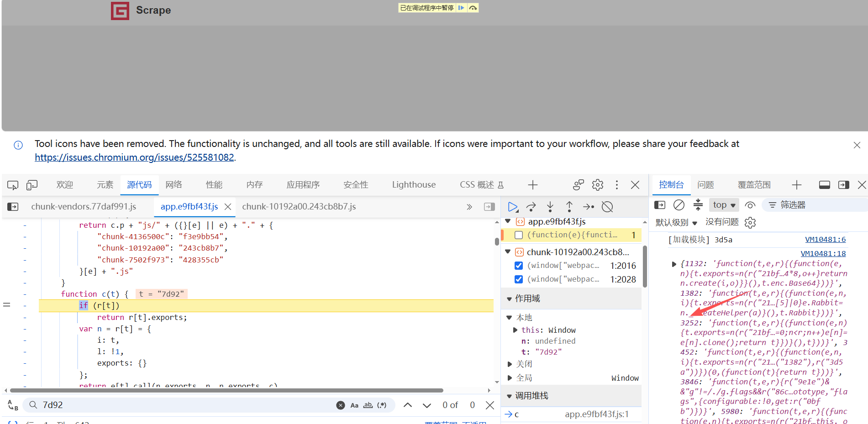Open chunk-10192a00.243cb8b7.js file tab
This screenshot has width=868, height=424.
[x=299, y=207]
